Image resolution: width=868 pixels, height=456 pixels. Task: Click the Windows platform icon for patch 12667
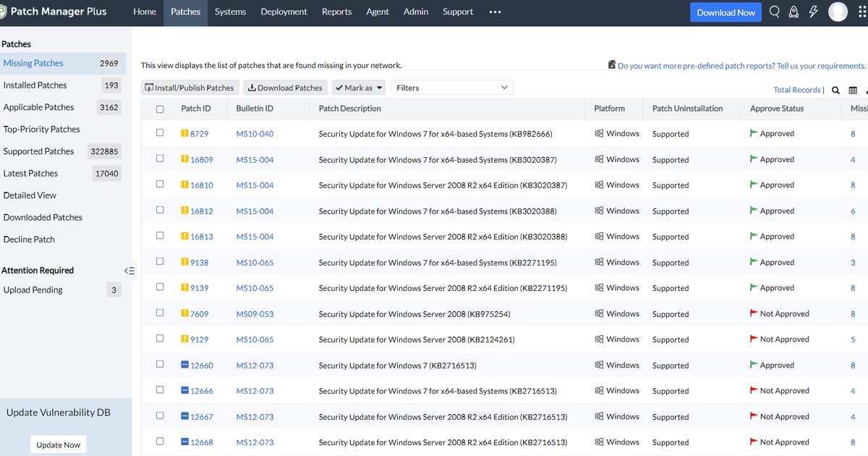(599, 416)
